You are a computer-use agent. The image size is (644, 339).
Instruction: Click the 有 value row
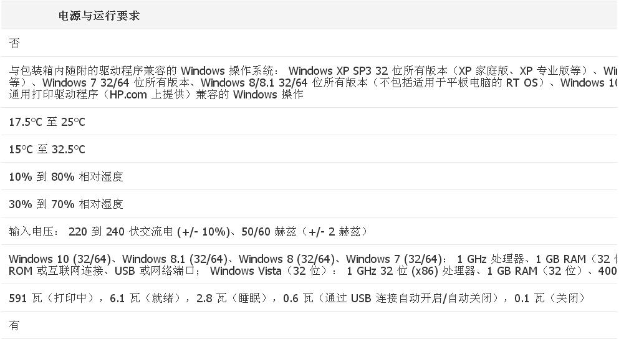point(14,325)
